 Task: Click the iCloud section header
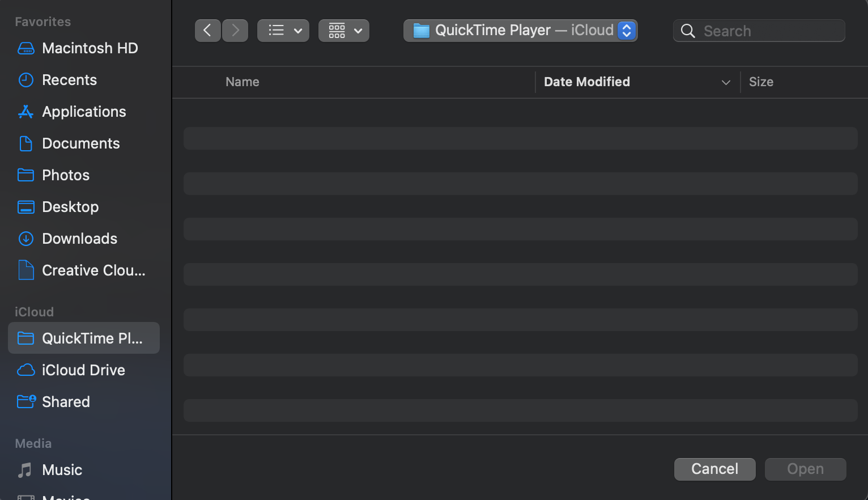click(34, 312)
